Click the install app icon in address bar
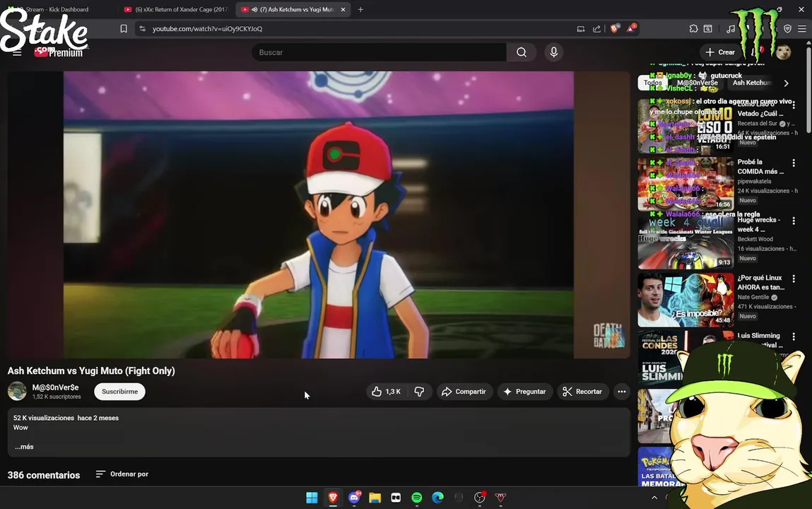This screenshot has height=509, width=812. 580,29
